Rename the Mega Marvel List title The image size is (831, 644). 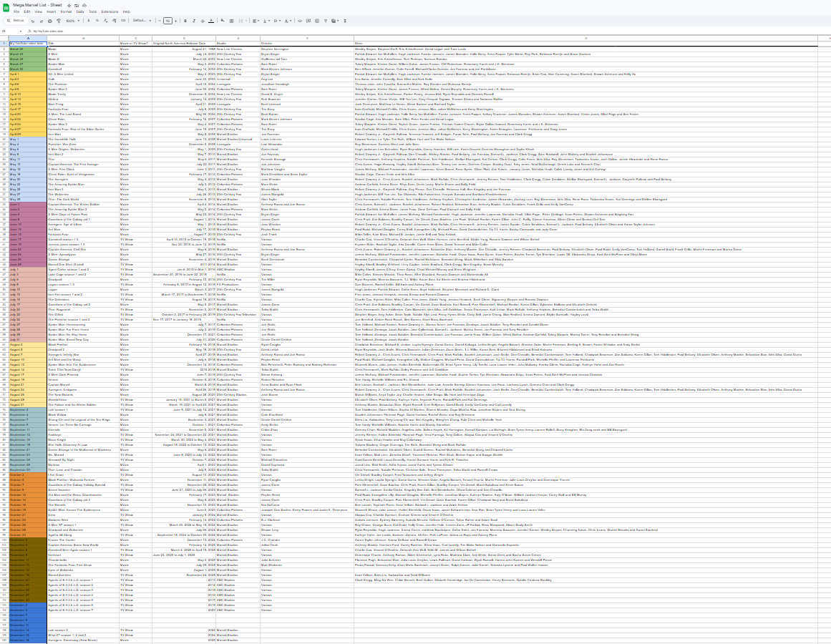pyautogui.click(x=37, y=5)
